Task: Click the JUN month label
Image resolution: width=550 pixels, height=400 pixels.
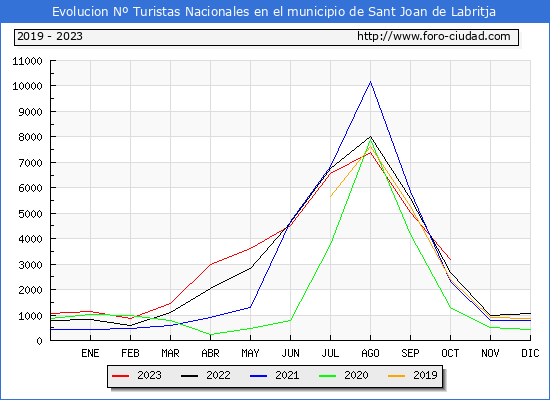Action: point(290,353)
